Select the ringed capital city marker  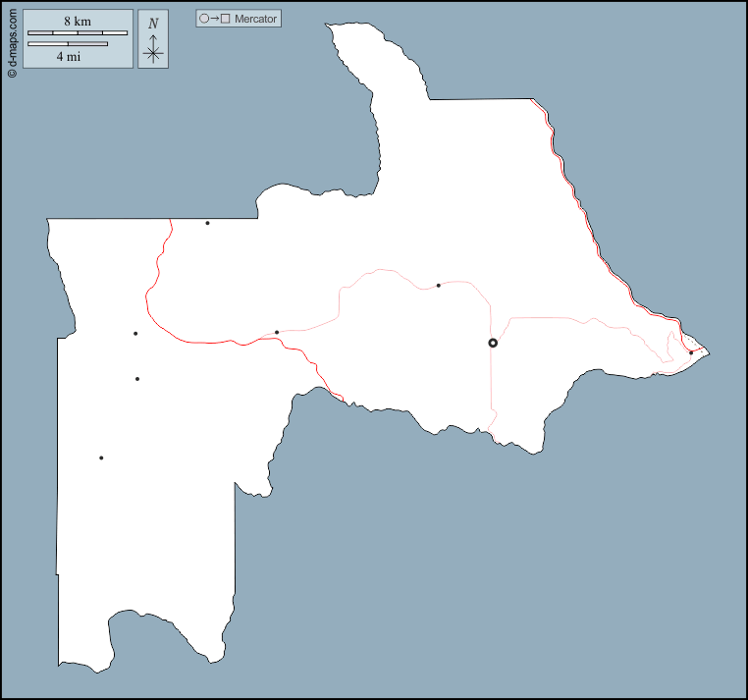[493, 343]
